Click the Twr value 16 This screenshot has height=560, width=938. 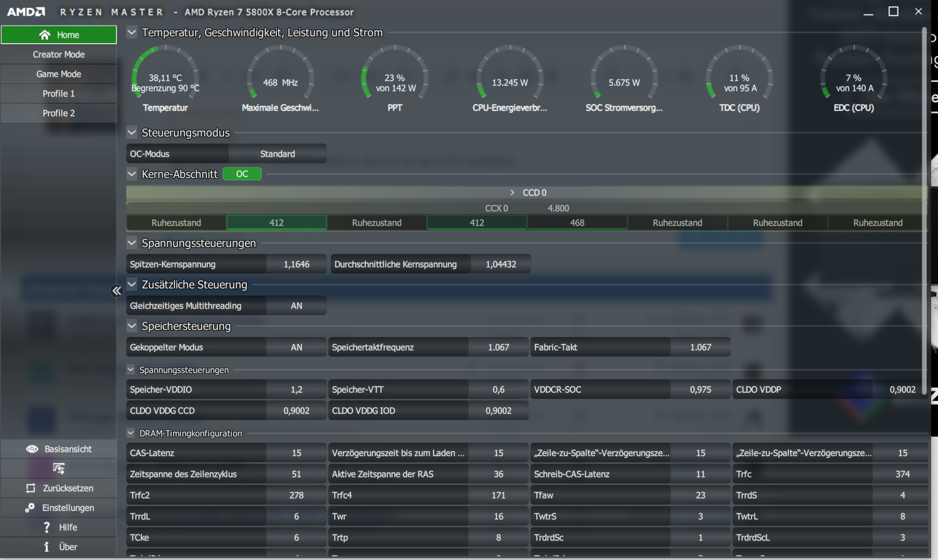(x=499, y=516)
